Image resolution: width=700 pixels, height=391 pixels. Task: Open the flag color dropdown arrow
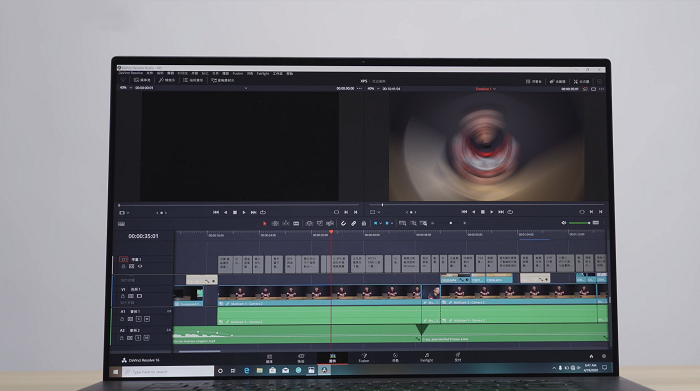pyautogui.click(x=380, y=223)
